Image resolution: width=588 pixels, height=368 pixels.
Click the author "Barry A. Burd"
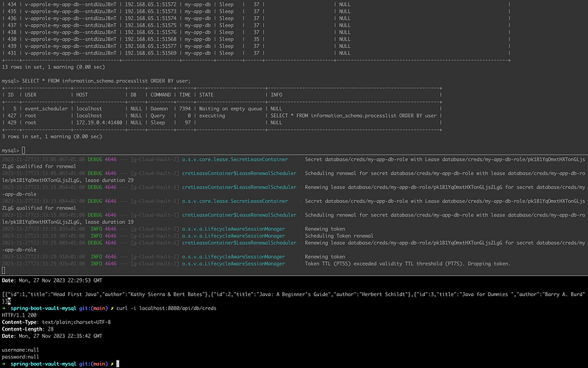point(564,294)
